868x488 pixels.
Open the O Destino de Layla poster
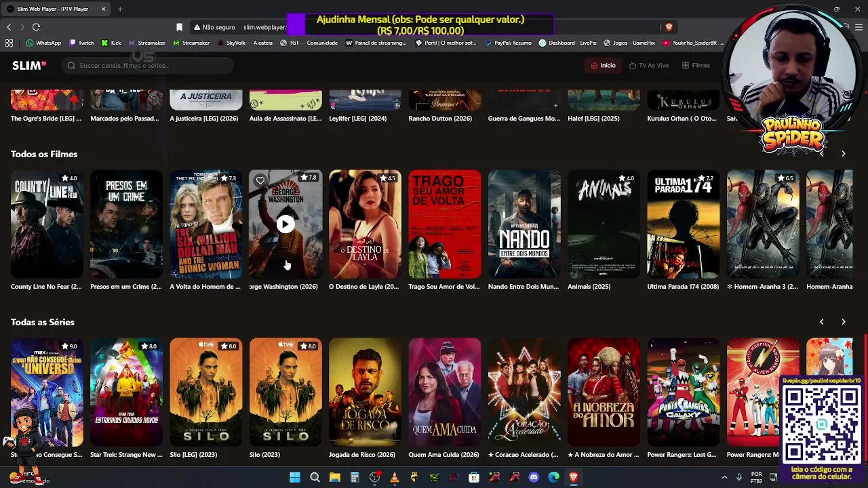tap(365, 224)
